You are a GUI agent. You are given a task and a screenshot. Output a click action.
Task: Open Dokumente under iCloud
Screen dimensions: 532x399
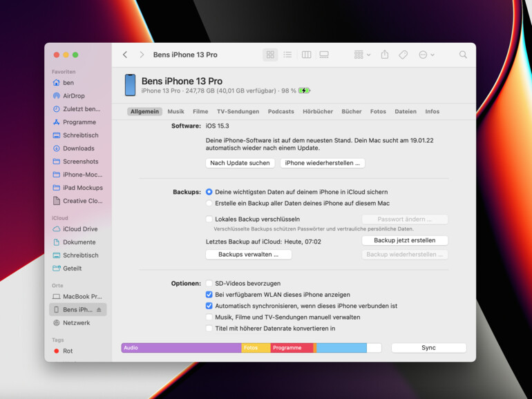tap(77, 242)
